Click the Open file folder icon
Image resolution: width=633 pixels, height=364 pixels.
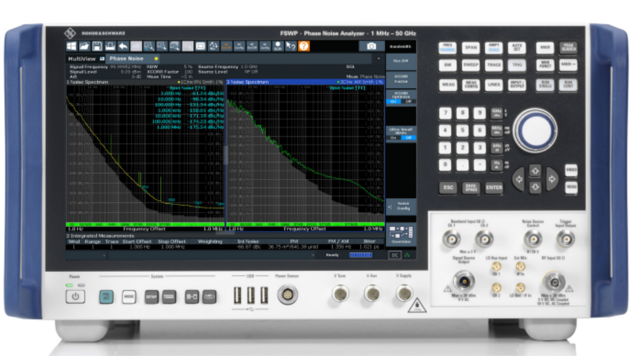(x=84, y=46)
